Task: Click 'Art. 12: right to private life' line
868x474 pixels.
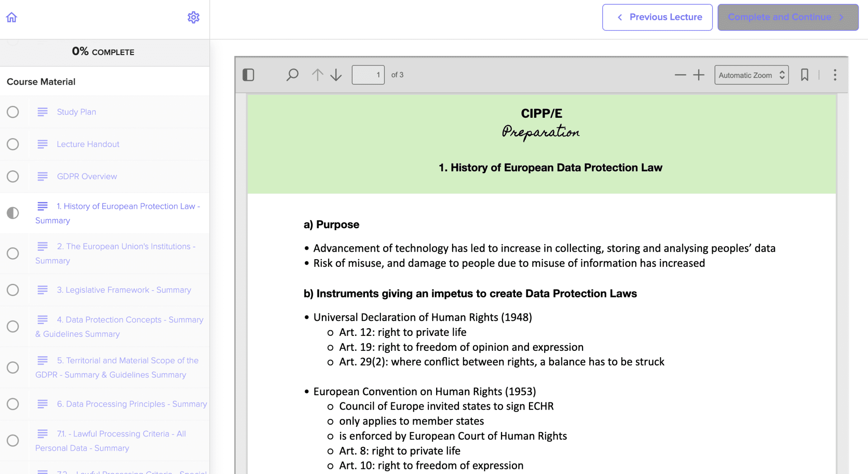Action: click(403, 332)
